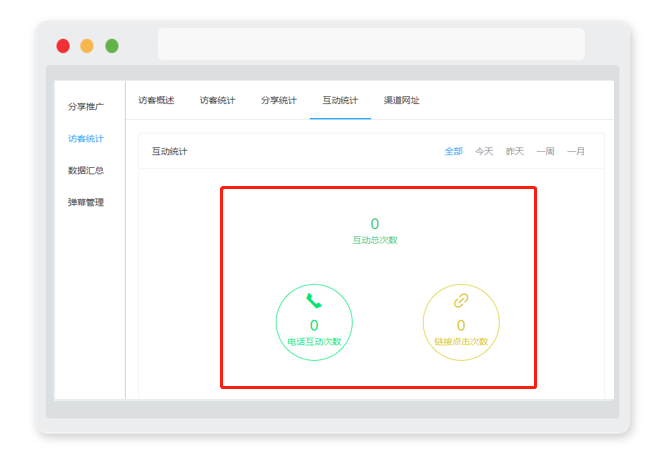
Task: Click the green maximize window button
Action: tap(112, 46)
